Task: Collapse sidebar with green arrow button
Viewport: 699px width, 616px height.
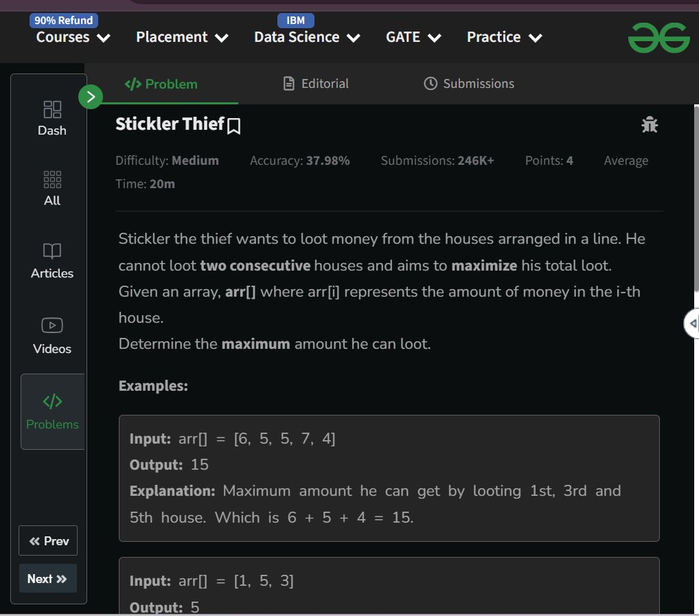Action: click(91, 97)
